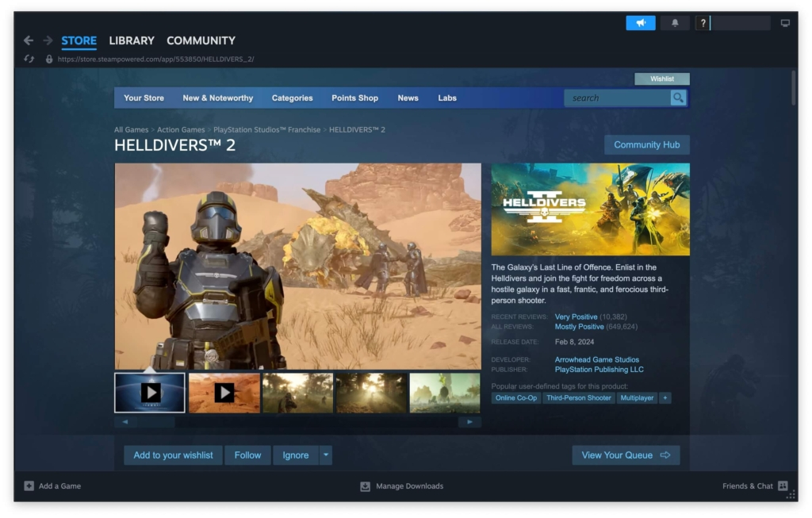Click the Feb 8, 2024 release date
Image resolution: width=812 pixels, height=518 pixels.
point(574,342)
